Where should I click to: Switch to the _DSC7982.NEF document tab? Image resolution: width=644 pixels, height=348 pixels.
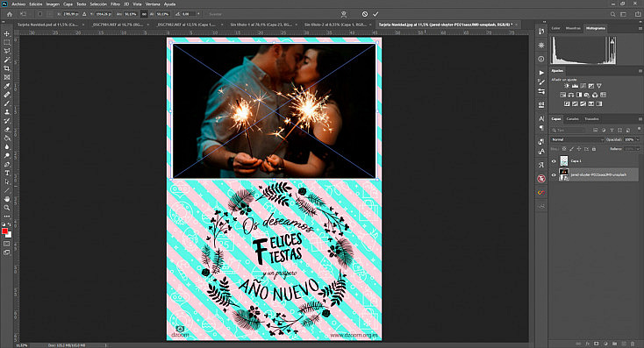(x=186, y=25)
